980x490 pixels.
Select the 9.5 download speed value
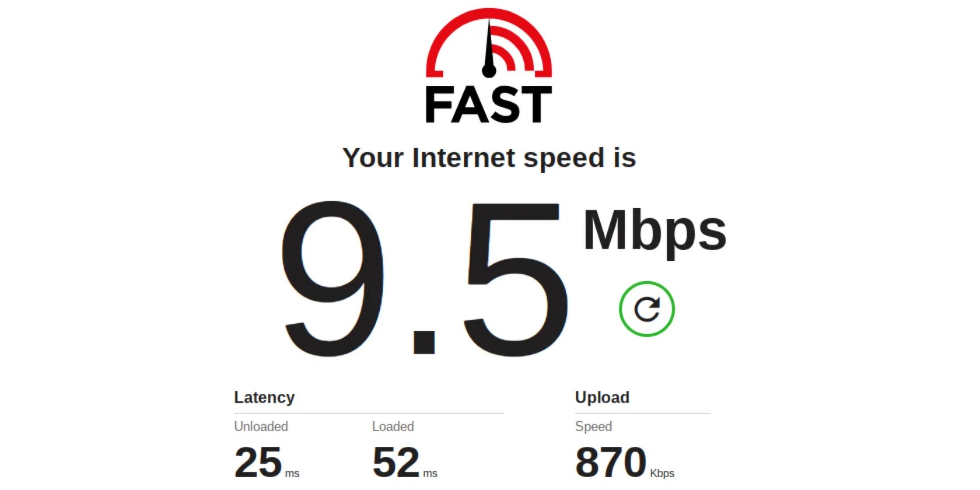click(424, 279)
